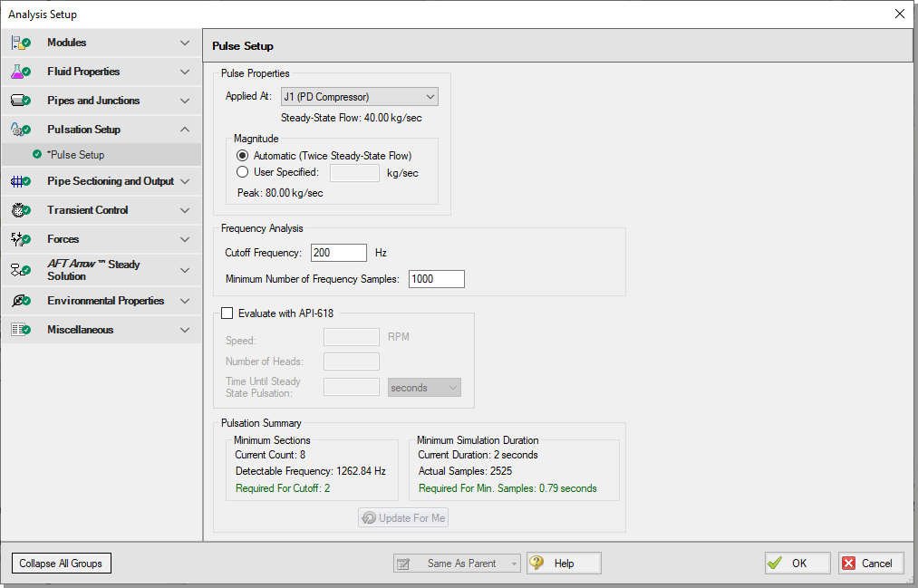Viewport: 918px width, 588px height.
Task: Collapse the Pulsation Setup group chevron
Action: click(x=185, y=130)
